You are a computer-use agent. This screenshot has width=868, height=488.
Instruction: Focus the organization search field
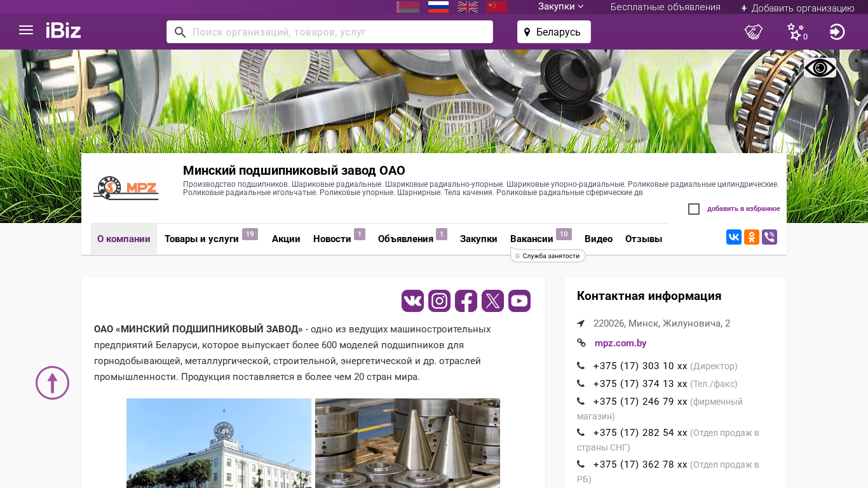pyautogui.click(x=330, y=32)
